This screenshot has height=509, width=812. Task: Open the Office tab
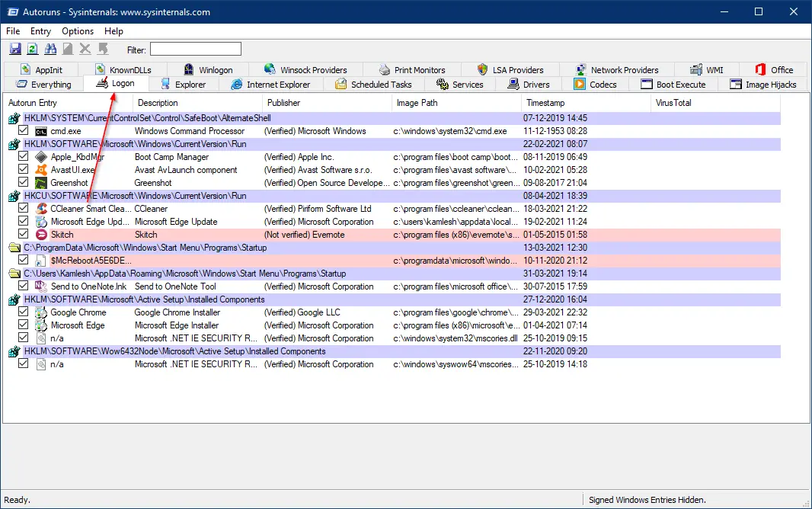[774, 70]
